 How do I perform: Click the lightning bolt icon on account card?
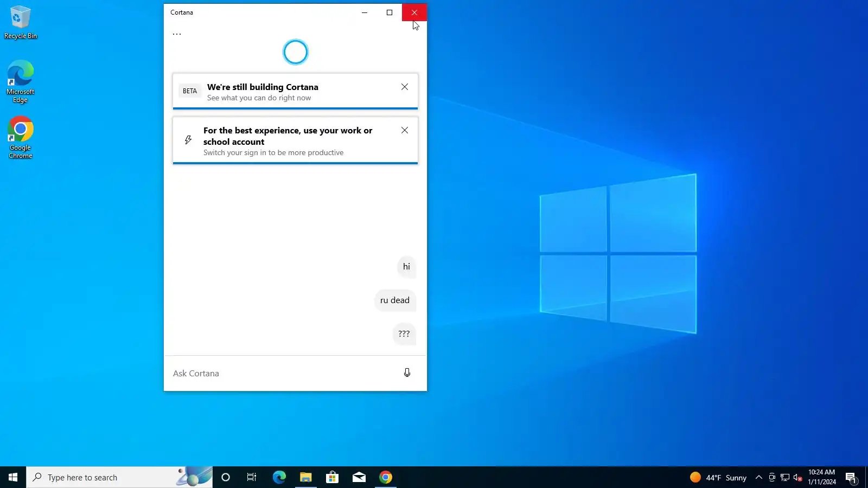(x=188, y=140)
